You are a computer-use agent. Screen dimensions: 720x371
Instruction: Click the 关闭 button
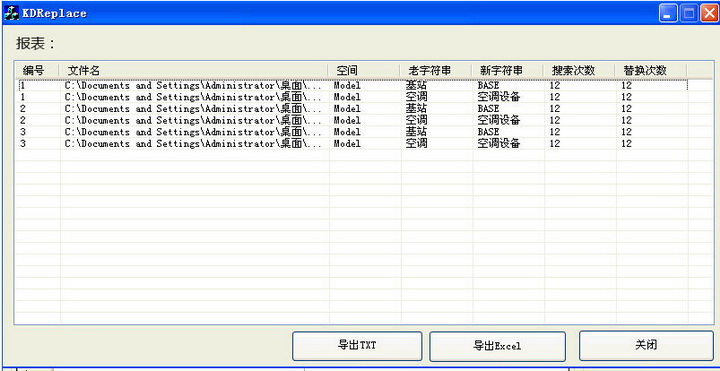646,345
